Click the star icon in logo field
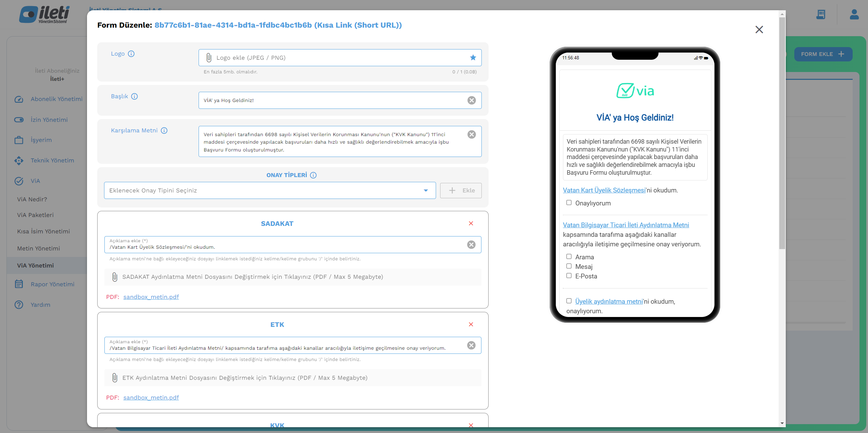The height and width of the screenshot is (433, 868). (x=473, y=58)
